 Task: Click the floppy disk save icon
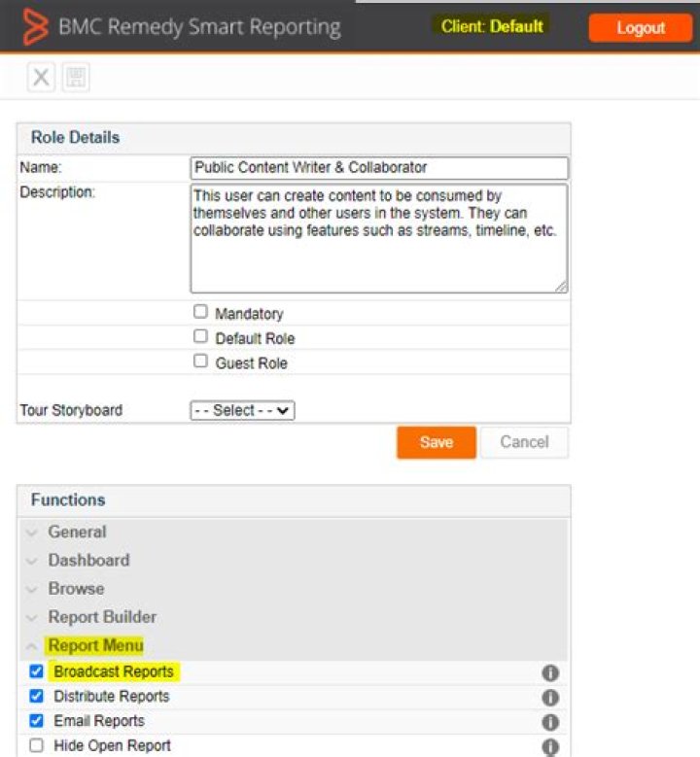[x=76, y=77]
